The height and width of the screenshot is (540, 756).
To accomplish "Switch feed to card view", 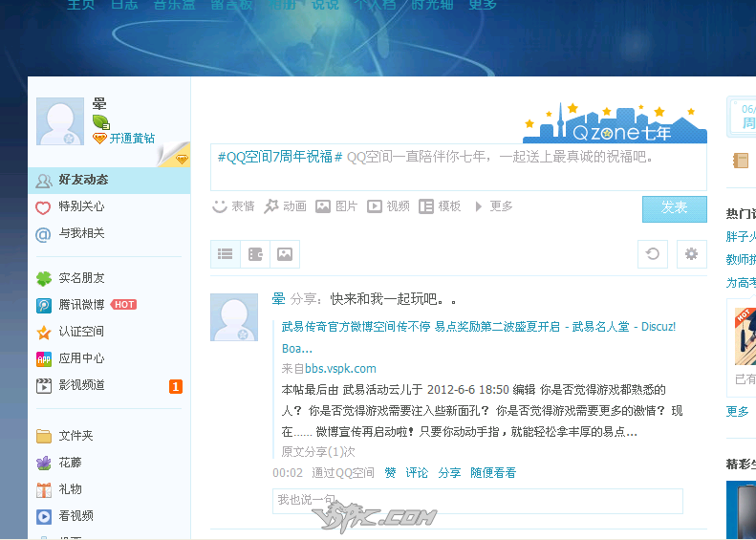I will pyautogui.click(x=255, y=254).
